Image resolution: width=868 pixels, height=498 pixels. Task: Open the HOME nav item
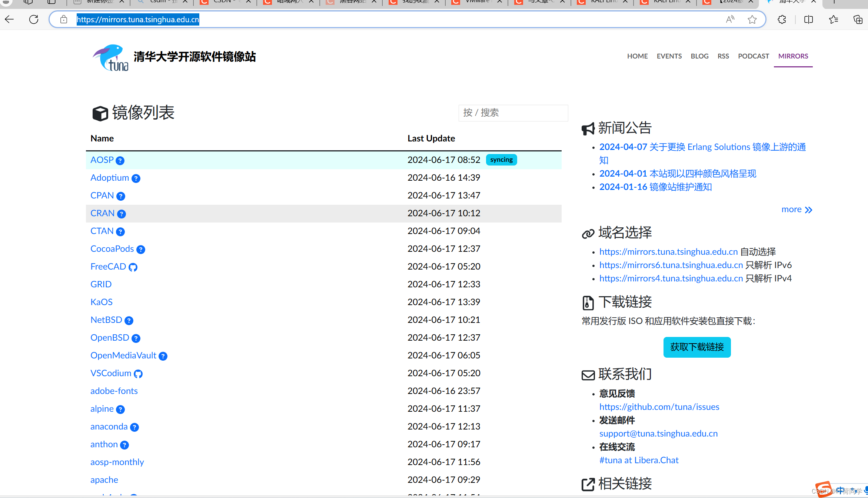tap(637, 56)
